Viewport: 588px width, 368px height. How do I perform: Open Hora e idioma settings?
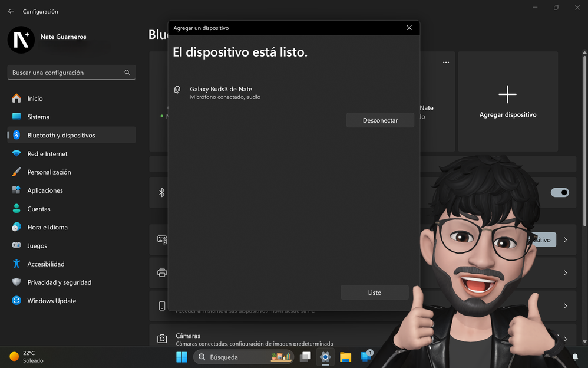(x=72, y=227)
